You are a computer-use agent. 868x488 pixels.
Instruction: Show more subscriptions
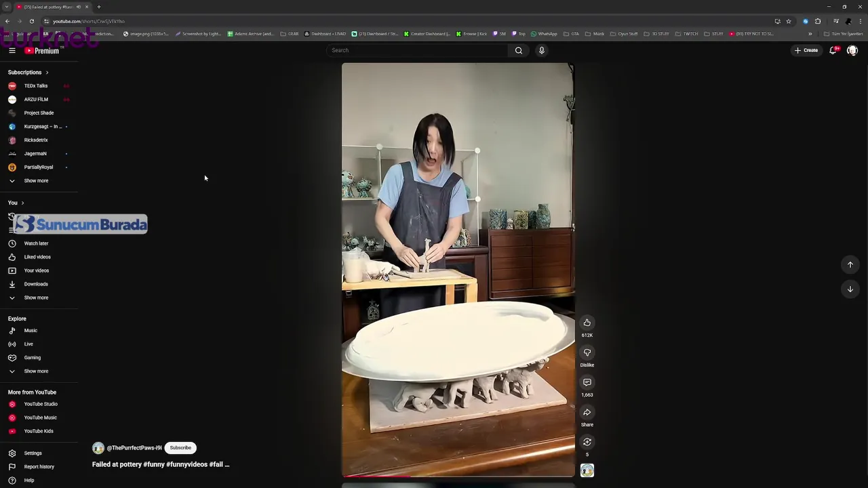pos(36,181)
